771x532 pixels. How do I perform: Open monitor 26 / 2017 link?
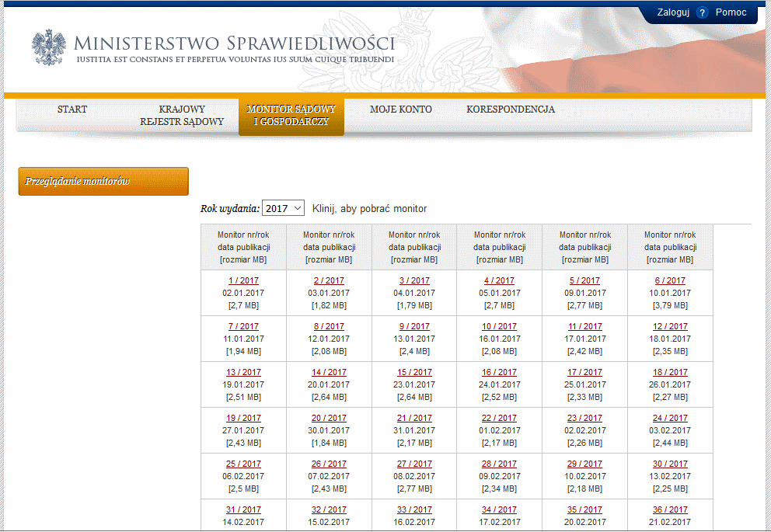(329, 464)
